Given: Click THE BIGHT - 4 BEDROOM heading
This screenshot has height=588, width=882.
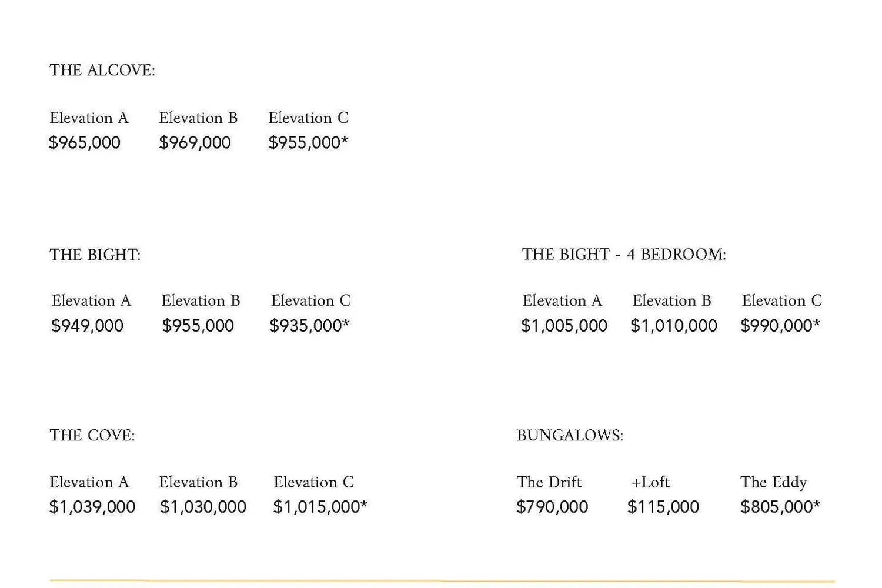Looking at the screenshot, I should pyautogui.click(x=624, y=255).
